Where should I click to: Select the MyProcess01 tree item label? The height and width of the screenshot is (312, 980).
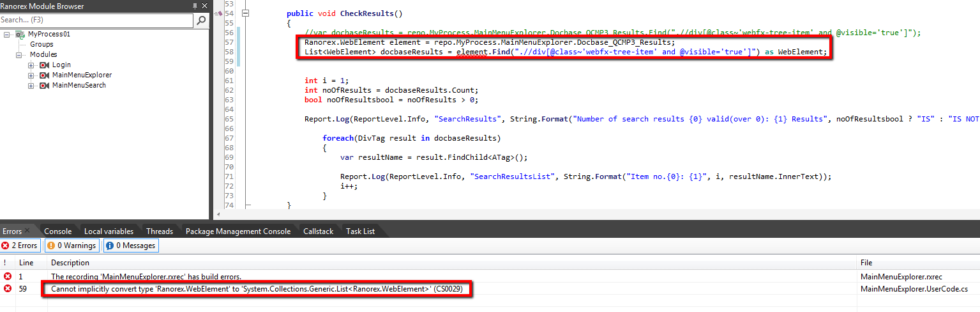click(x=49, y=34)
